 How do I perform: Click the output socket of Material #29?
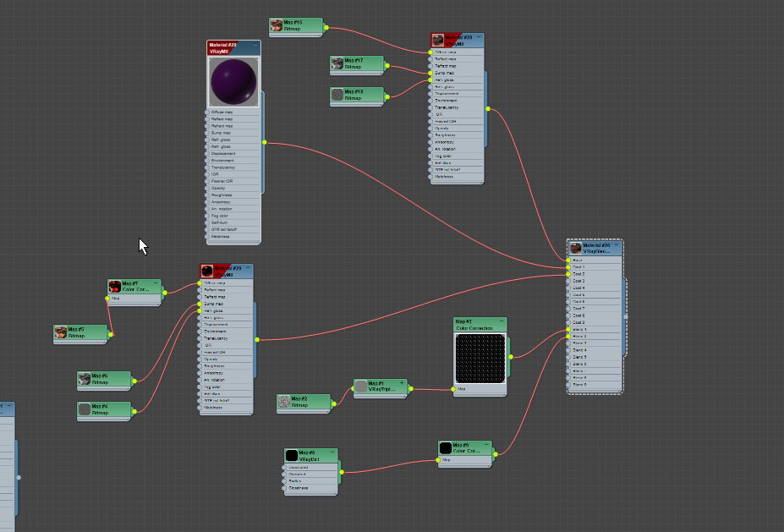tap(257, 340)
